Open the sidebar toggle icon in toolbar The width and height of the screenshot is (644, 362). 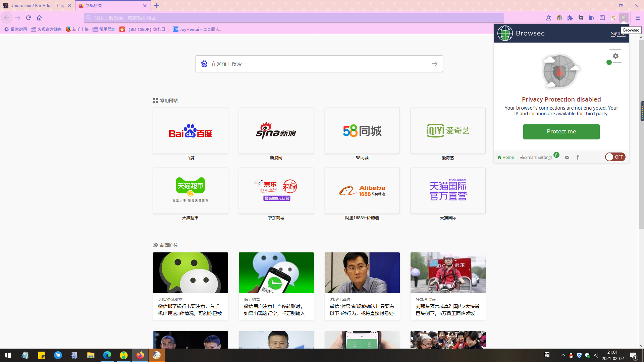(x=602, y=18)
